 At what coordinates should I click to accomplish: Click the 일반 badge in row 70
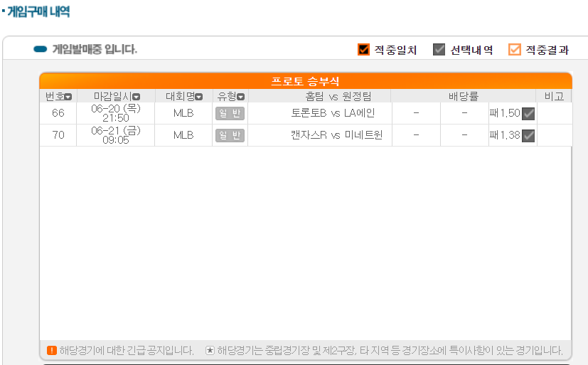[x=230, y=136]
